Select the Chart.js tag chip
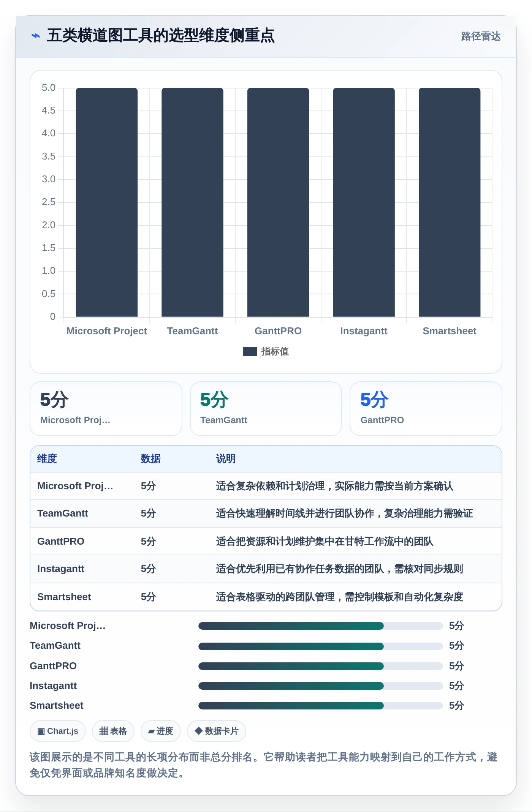 [58, 731]
